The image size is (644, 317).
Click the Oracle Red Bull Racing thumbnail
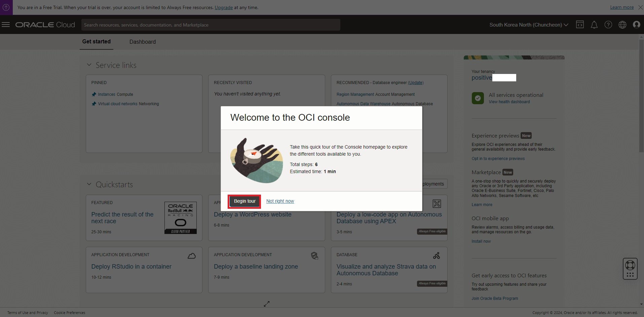point(181,218)
